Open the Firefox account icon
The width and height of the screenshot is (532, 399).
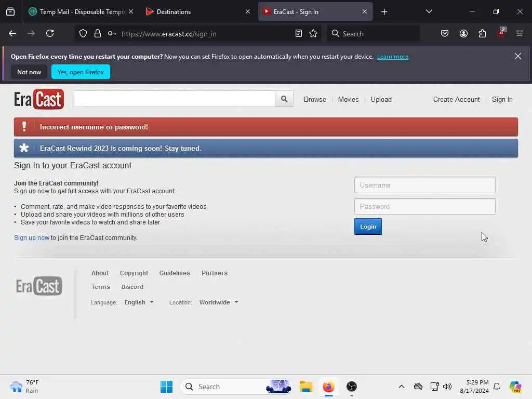click(x=463, y=34)
